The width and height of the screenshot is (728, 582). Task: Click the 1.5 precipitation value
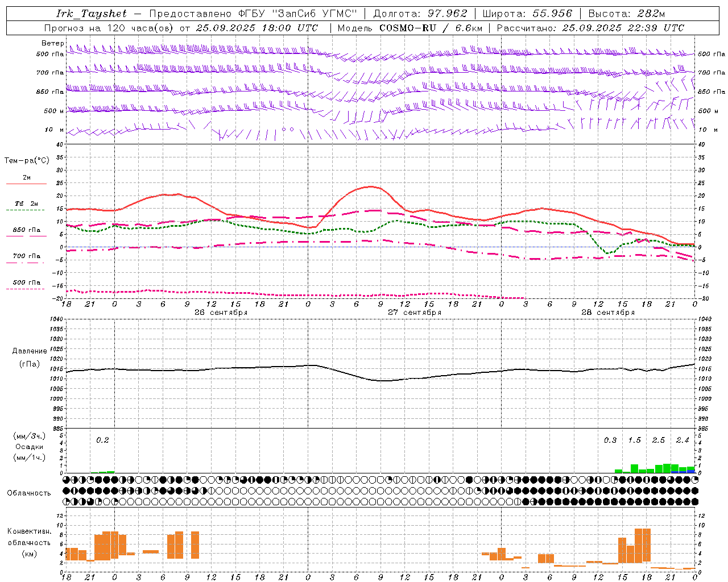[635, 440]
